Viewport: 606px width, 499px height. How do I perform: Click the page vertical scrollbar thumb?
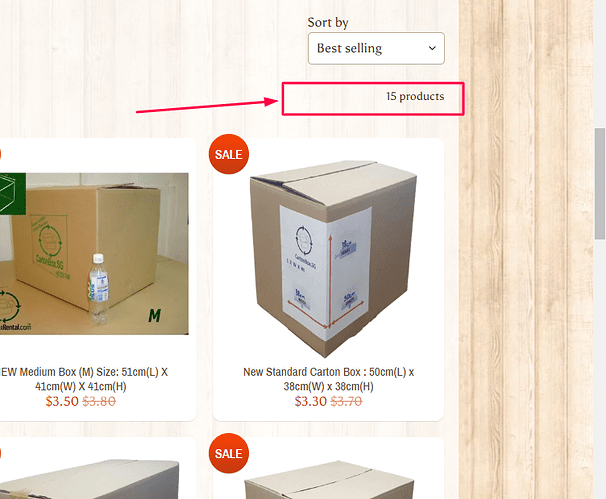(600, 184)
